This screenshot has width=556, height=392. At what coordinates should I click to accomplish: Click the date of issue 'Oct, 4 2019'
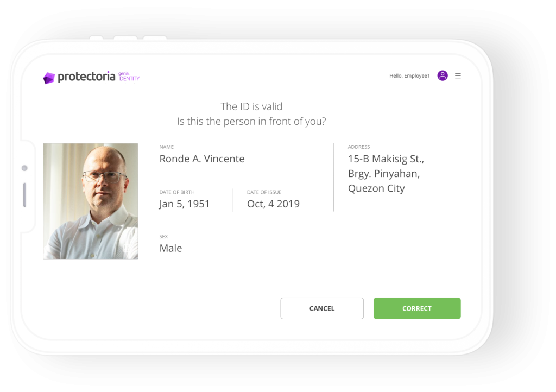[273, 204]
